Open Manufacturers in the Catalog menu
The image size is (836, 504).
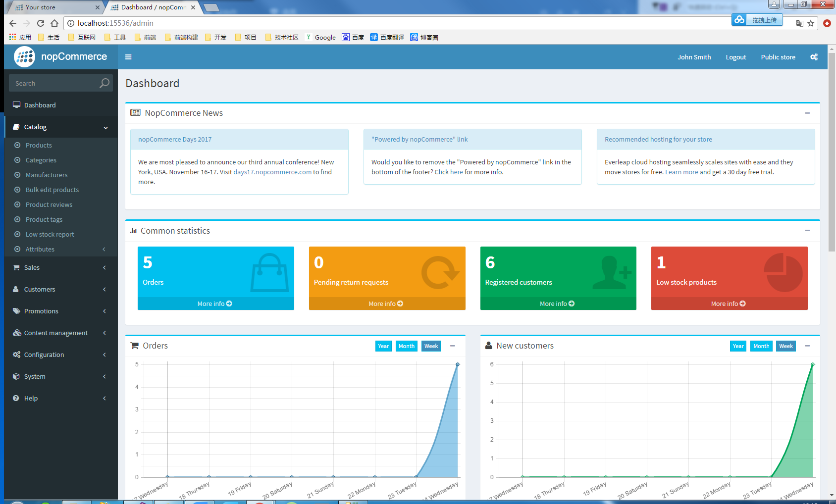pos(47,175)
